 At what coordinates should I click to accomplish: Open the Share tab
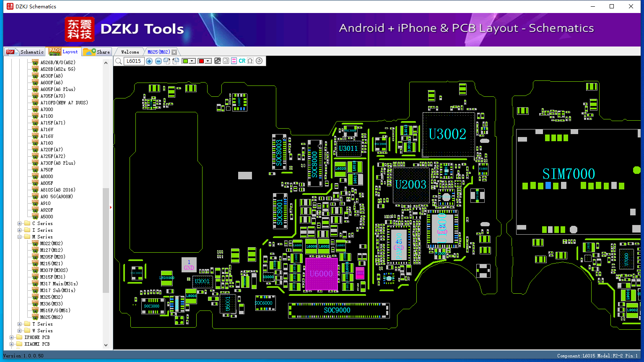pyautogui.click(x=96, y=52)
